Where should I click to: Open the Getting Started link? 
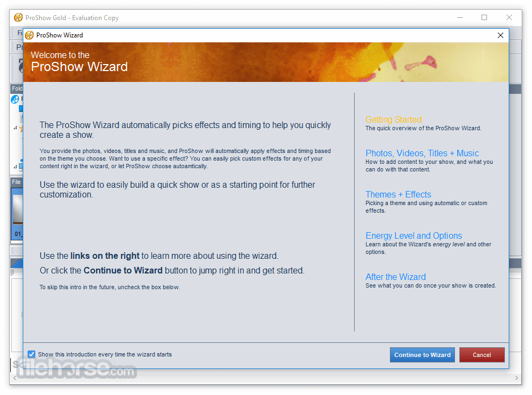tap(393, 119)
